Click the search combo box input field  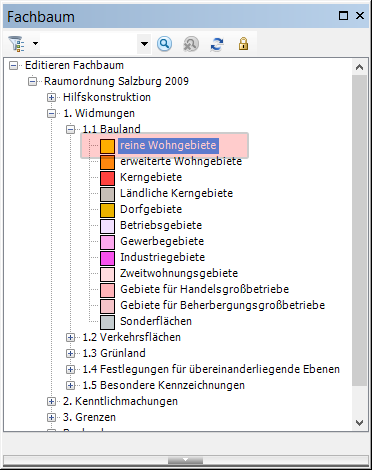(x=88, y=44)
